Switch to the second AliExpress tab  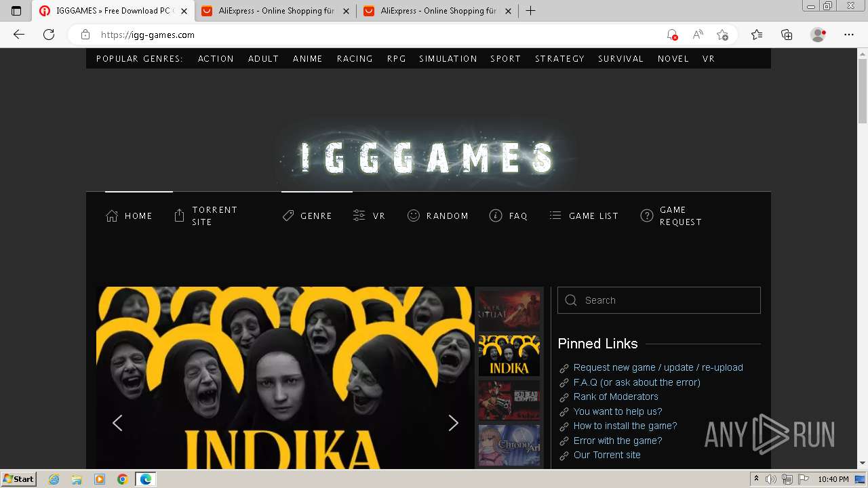point(438,11)
